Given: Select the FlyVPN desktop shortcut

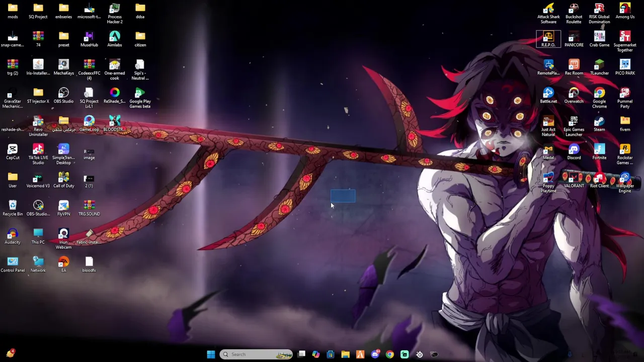Looking at the screenshot, I should [x=63, y=208].
